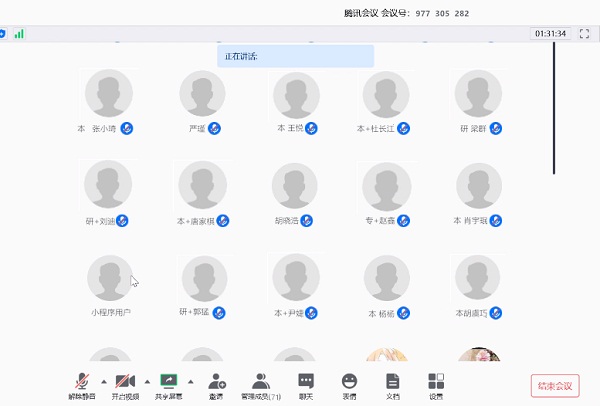Viewport: 600px width, 406px height.
Task: Open the 聊天 chat panel
Action: pyautogui.click(x=306, y=381)
